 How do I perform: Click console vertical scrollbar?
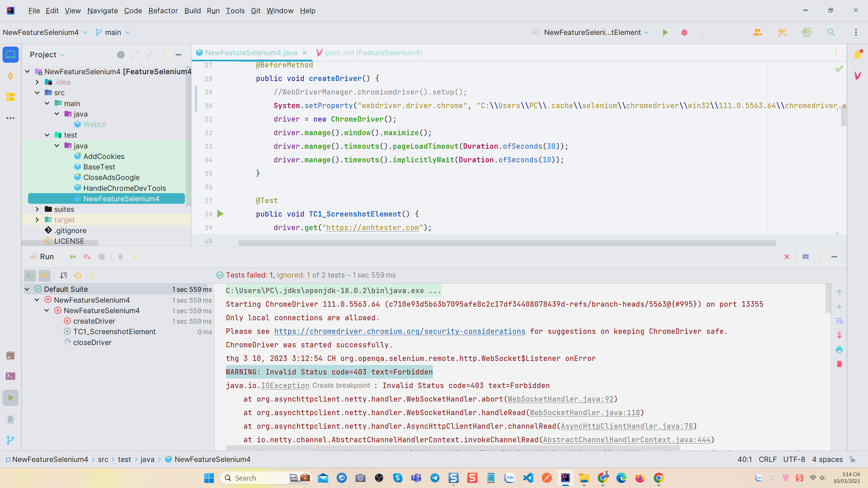(x=828, y=299)
